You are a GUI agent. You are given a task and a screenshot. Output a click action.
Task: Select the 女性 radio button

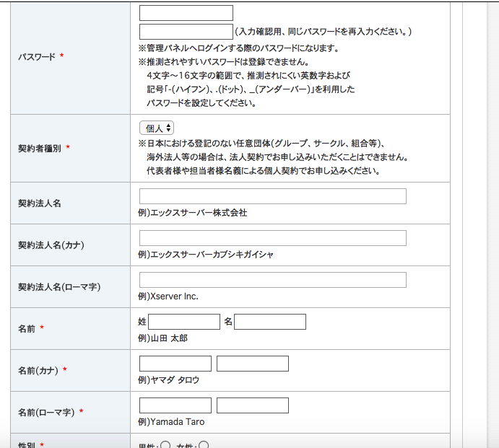204,445
